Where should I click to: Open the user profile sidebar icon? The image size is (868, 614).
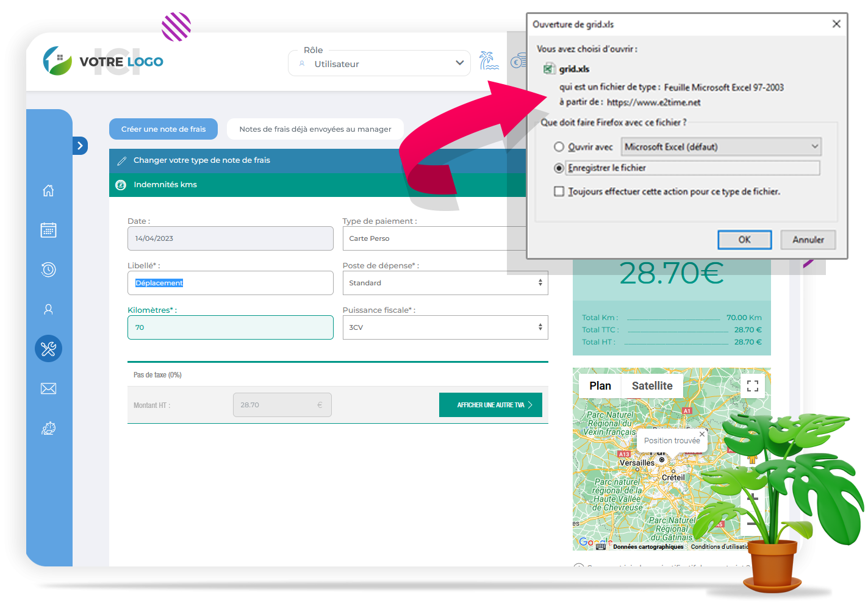coord(48,310)
